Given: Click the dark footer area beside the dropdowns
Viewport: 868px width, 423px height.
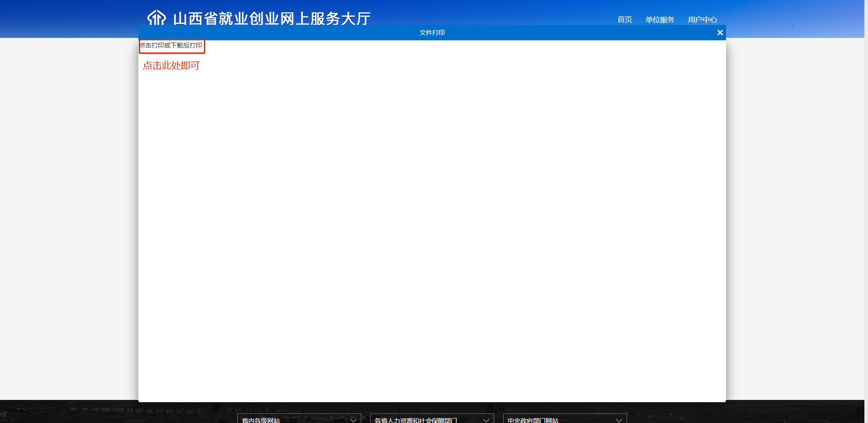Looking at the screenshot, I should pos(118,413).
